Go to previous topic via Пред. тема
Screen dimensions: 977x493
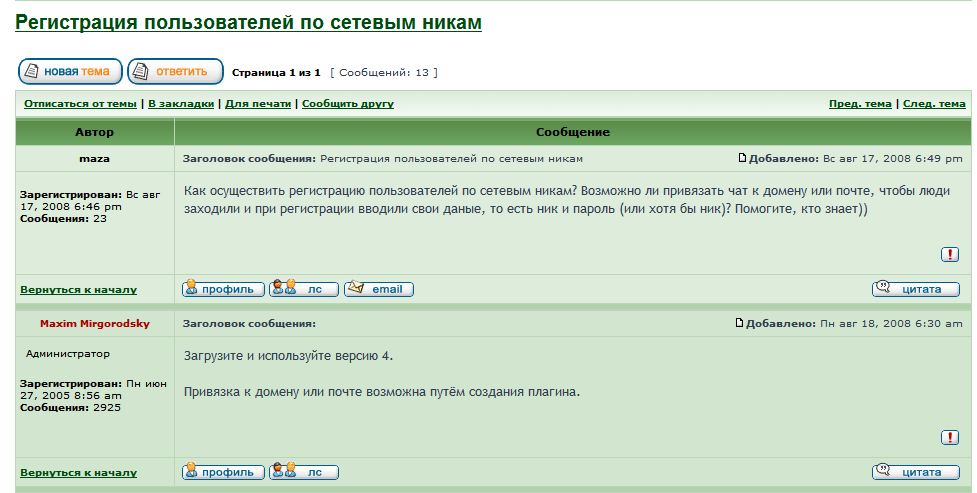[860, 104]
